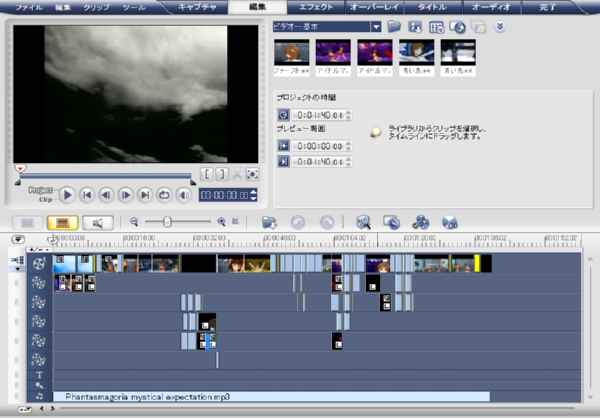This screenshot has width=600, height=418.
Task: Enlarge the preview window
Action: click(x=252, y=175)
